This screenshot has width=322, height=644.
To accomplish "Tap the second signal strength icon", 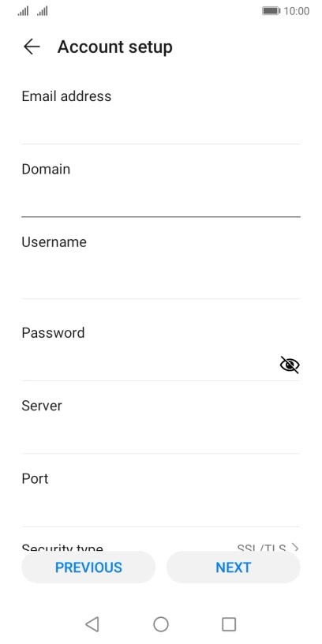I will (43, 11).
